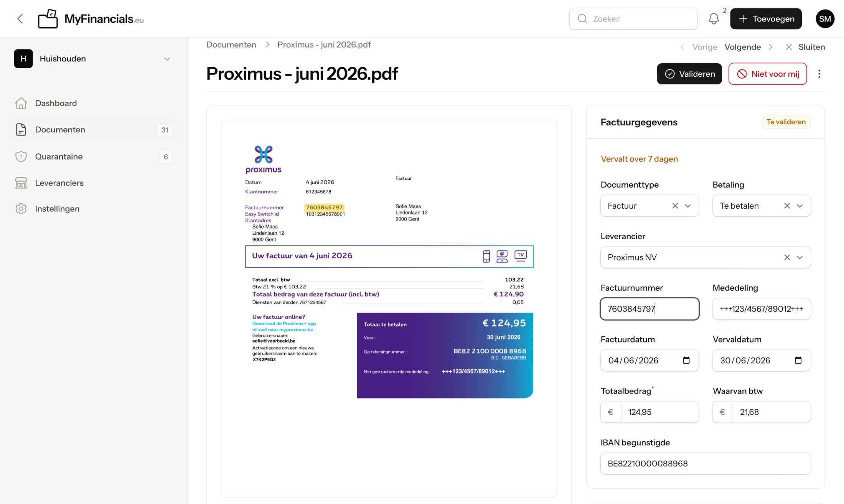Click Valideren button
The width and height of the screenshot is (844, 504).
tap(689, 74)
